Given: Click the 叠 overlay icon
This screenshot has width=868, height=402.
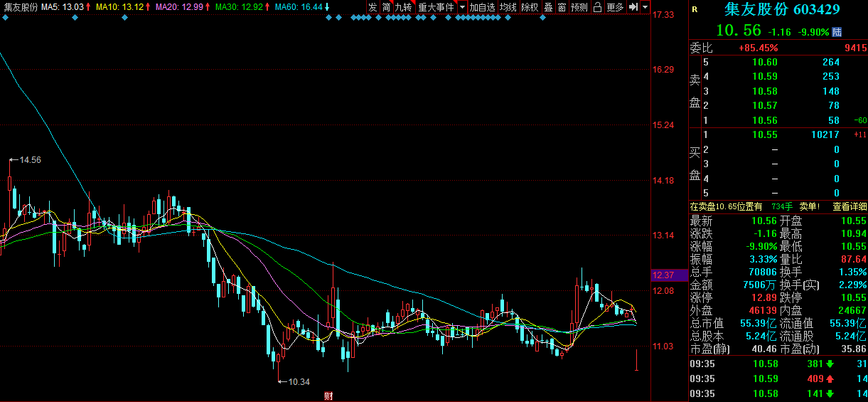Looking at the screenshot, I should (x=548, y=7).
